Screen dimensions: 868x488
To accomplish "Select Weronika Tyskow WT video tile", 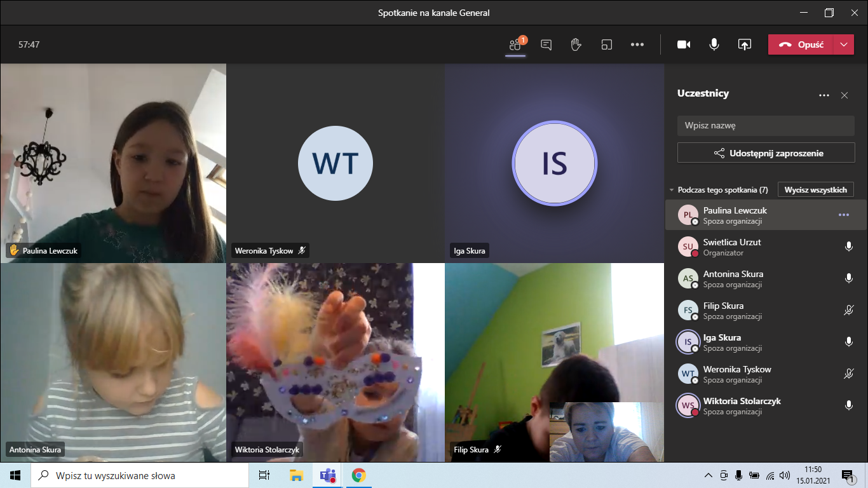I will pos(336,163).
